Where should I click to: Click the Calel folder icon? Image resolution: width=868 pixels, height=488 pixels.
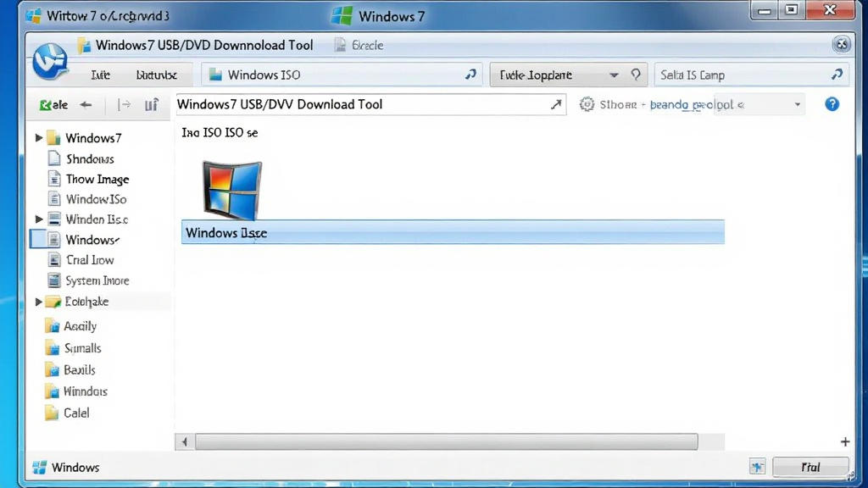coord(52,413)
